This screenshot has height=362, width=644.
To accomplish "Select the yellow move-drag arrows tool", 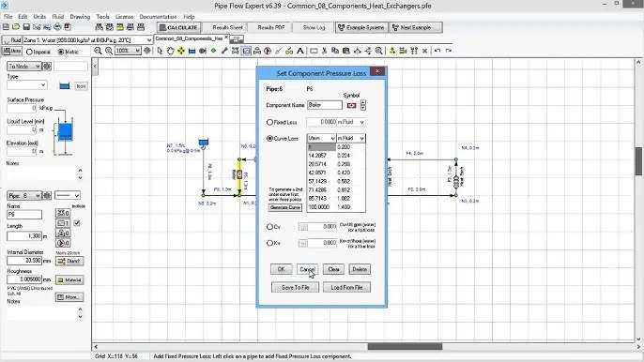I will coord(180,51).
